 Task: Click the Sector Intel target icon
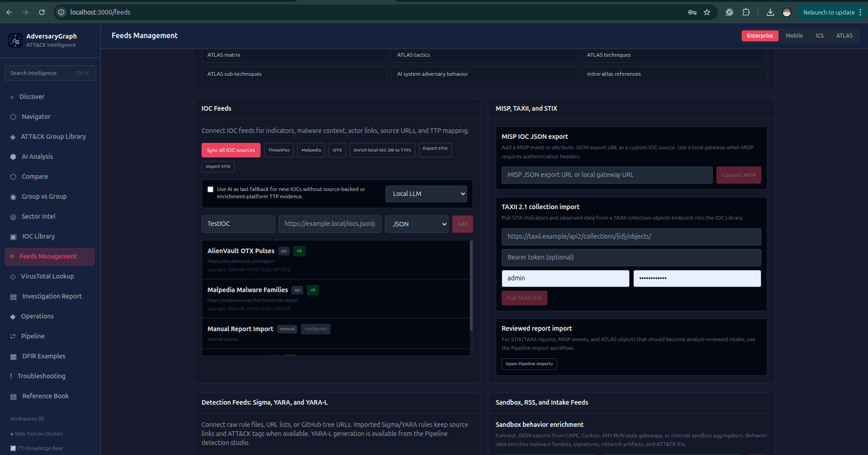pyautogui.click(x=13, y=217)
